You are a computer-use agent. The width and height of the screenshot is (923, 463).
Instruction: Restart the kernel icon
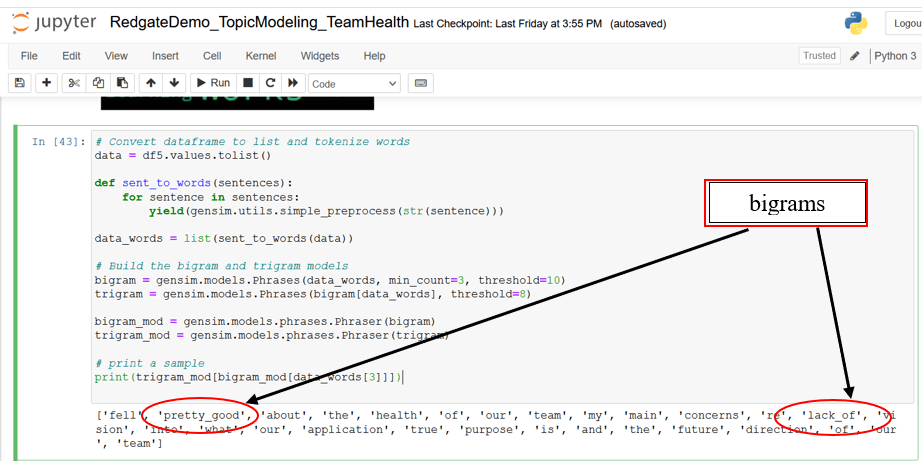(270, 83)
